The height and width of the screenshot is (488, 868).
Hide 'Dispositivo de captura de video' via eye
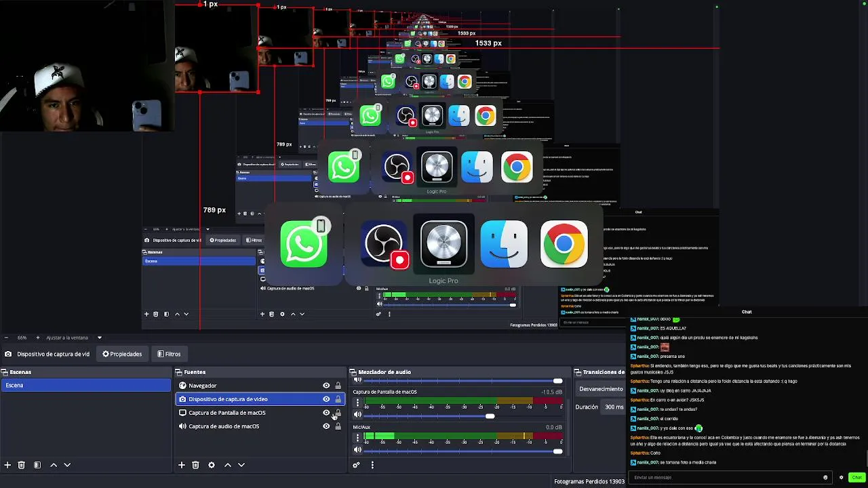(x=326, y=399)
